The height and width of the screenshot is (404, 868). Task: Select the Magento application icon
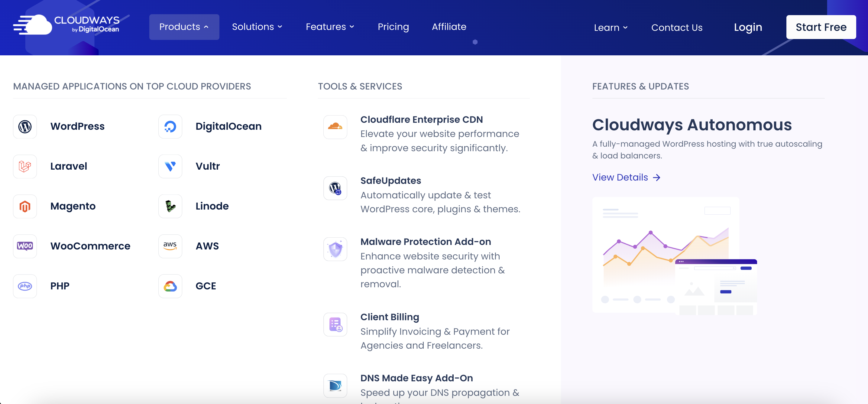tap(24, 206)
